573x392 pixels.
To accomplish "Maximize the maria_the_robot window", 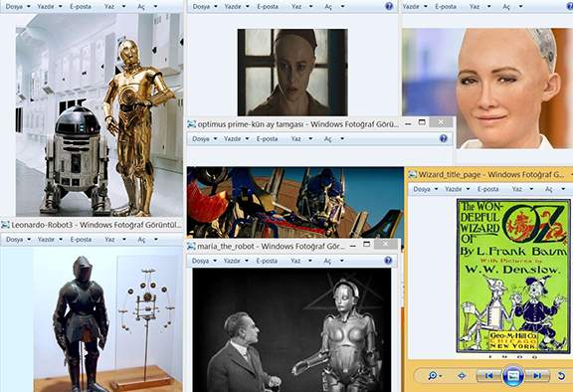I will coord(367,245).
